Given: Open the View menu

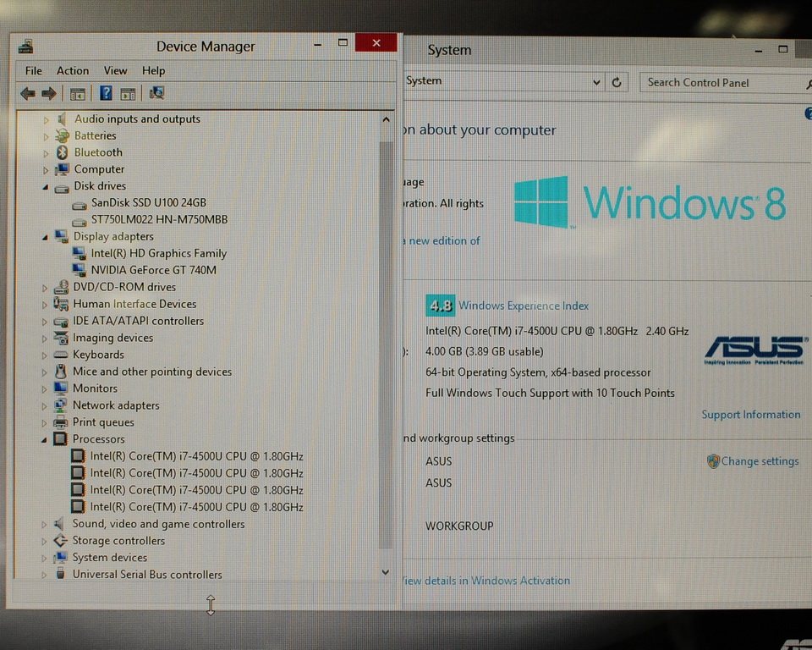Looking at the screenshot, I should point(115,70).
